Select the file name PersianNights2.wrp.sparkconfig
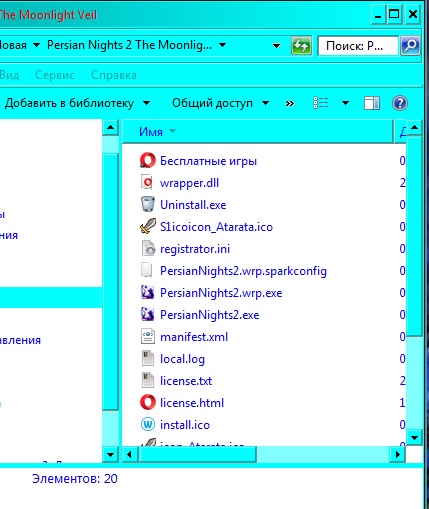The width and height of the screenshot is (429, 509). [243, 271]
